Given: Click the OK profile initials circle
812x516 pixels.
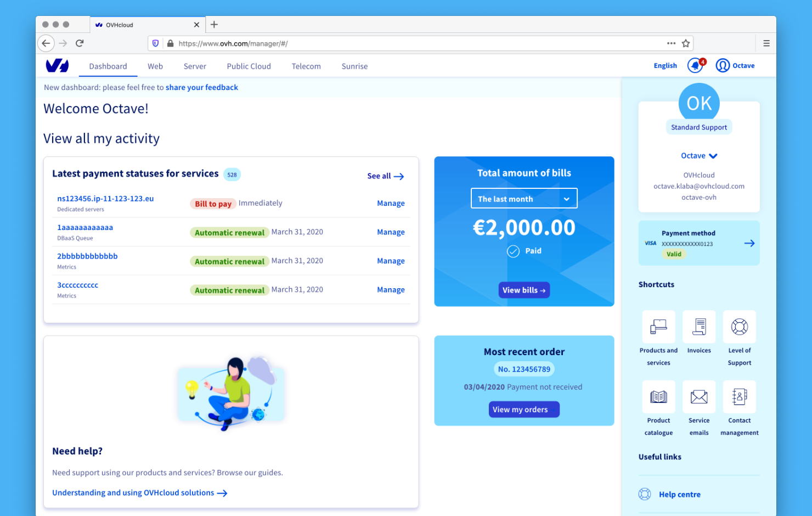Looking at the screenshot, I should [x=699, y=103].
